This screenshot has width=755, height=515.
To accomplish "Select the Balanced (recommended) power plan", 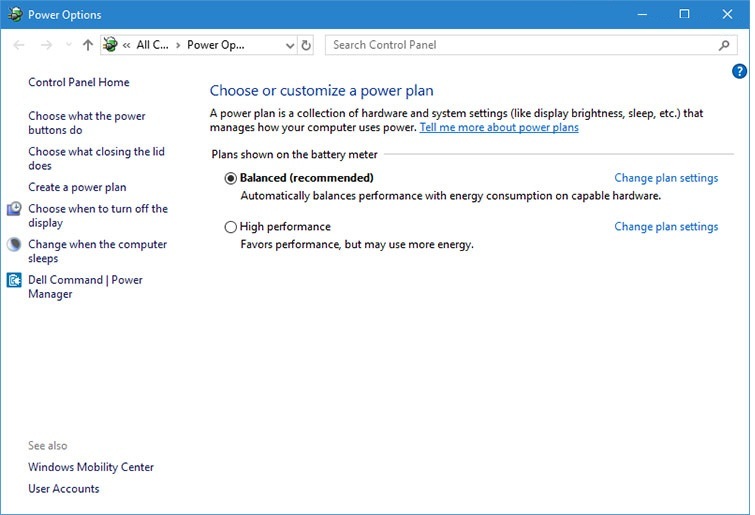I will click(x=231, y=179).
